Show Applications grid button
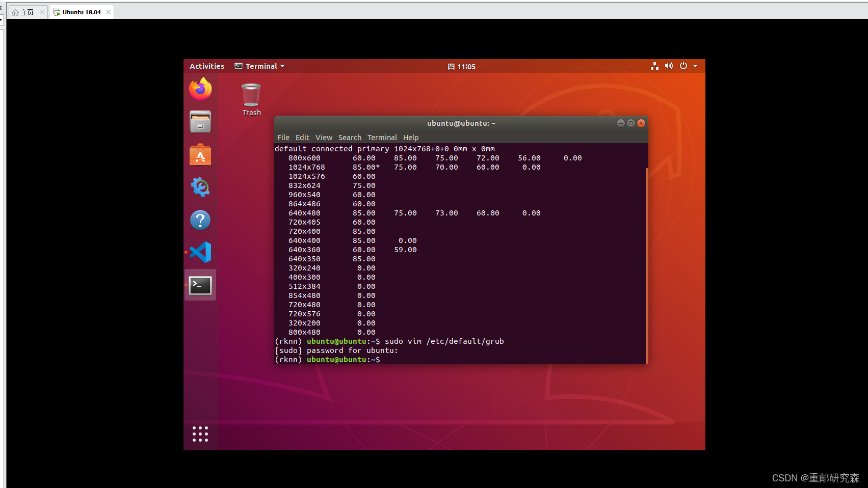Image resolution: width=868 pixels, height=488 pixels. point(200,434)
